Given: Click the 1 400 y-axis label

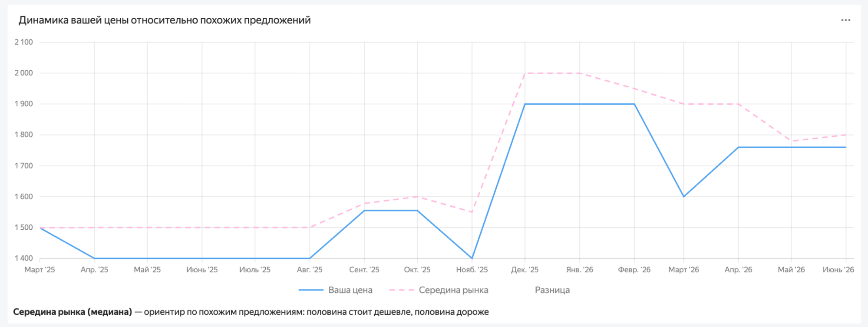Looking at the screenshot, I should 23,258.
